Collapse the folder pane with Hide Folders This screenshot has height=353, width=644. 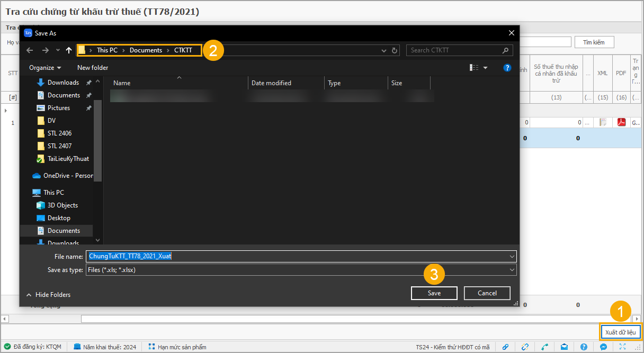(x=48, y=295)
